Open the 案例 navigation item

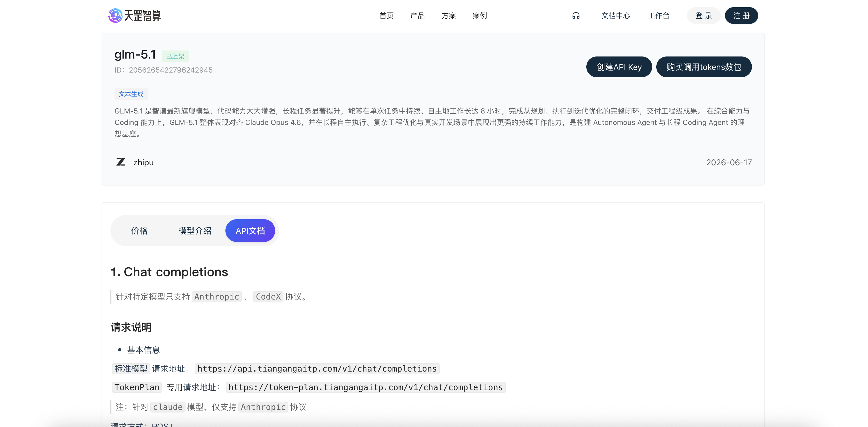tap(480, 16)
